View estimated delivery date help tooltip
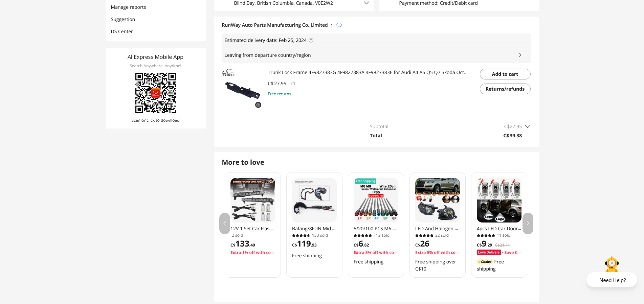The height and width of the screenshot is (304, 644). [311, 40]
